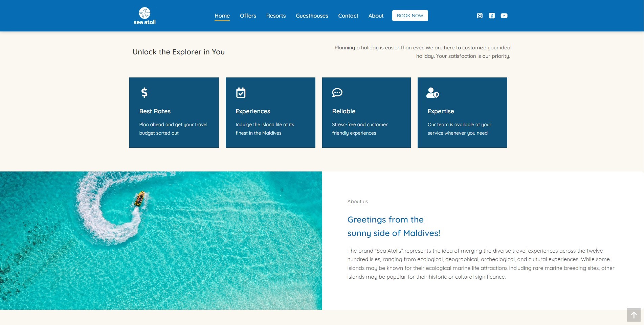Open the About page

376,16
